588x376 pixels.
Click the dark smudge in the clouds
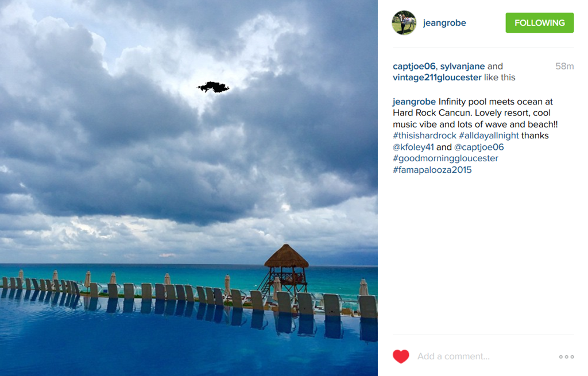214,87
